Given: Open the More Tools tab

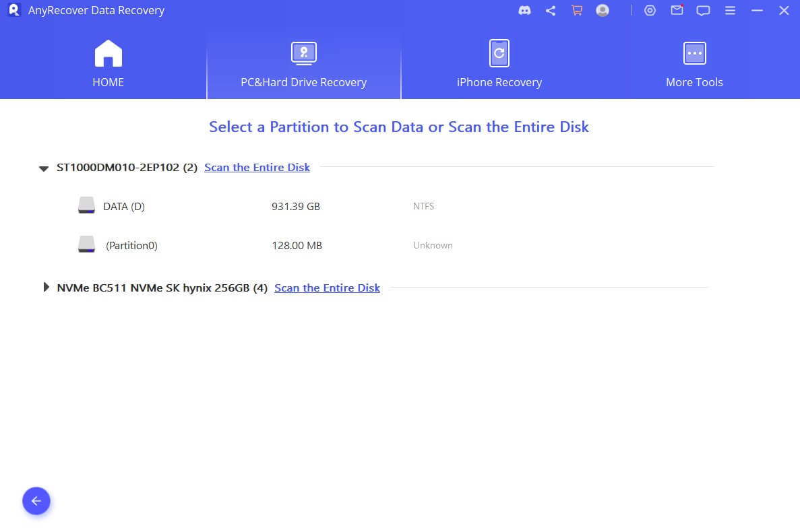Looking at the screenshot, I should coord(694,65).
